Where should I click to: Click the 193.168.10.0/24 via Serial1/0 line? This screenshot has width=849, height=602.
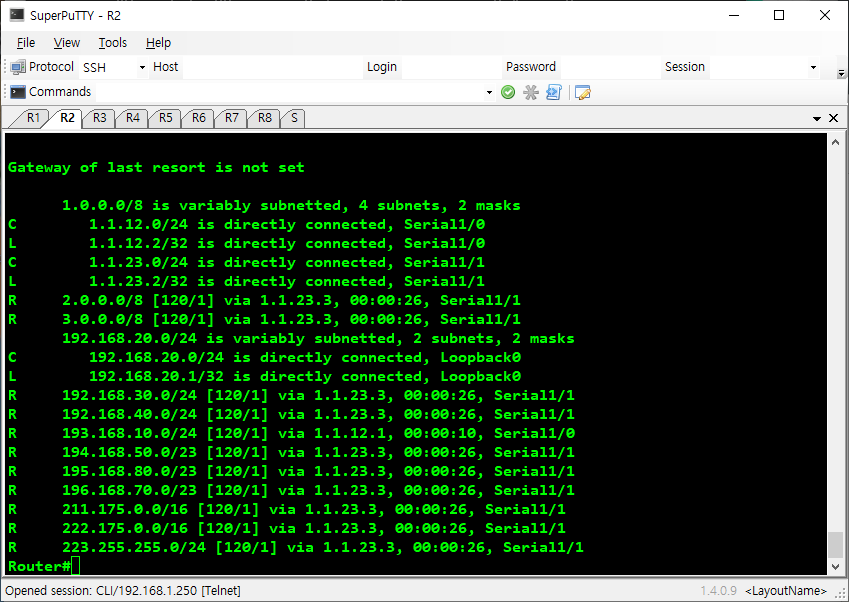click(x=291, y=433)
